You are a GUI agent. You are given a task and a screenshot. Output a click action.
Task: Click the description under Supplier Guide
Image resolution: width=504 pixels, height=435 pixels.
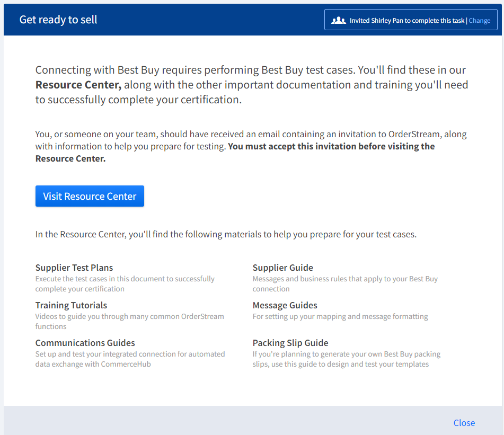[x=344, y=283]
